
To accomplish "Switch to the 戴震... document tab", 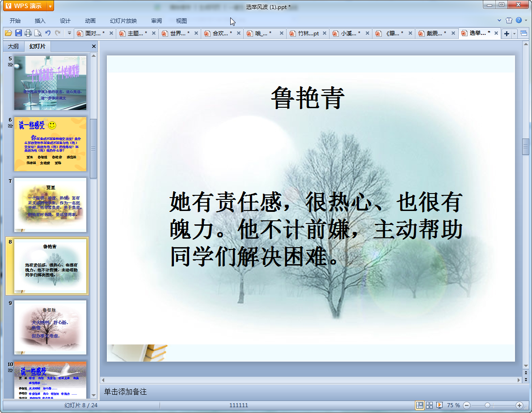I will click(x=434, y=33).
